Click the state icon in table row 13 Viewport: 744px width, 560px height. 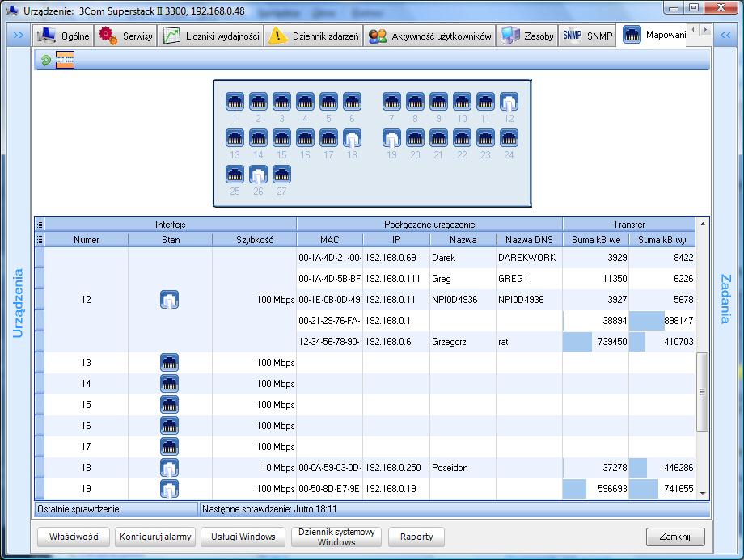[169, 363]
